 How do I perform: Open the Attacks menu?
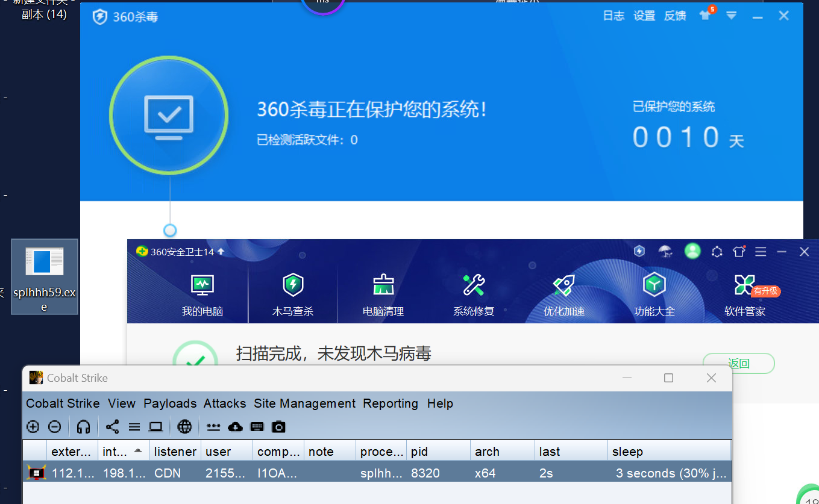pos(225,403)
